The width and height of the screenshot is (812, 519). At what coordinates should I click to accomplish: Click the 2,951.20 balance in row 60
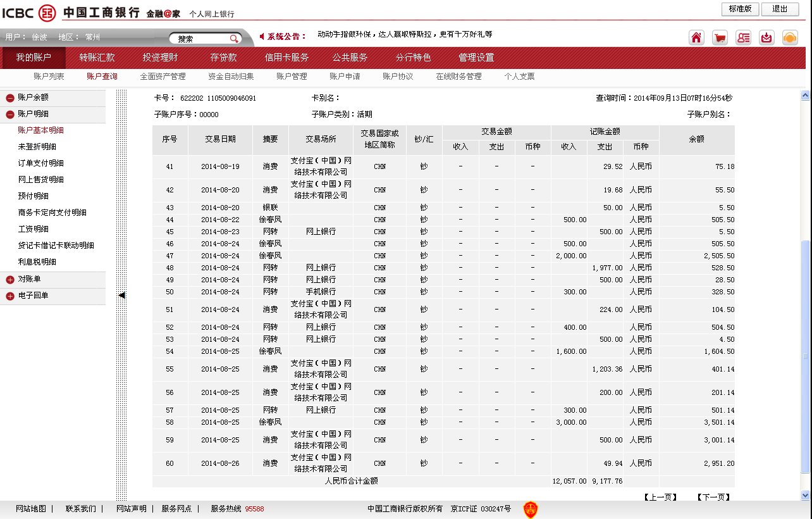[719, 464]
